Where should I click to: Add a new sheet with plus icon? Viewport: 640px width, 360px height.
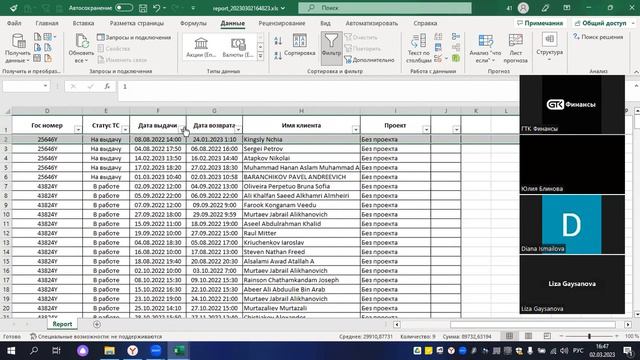point(97,324)
